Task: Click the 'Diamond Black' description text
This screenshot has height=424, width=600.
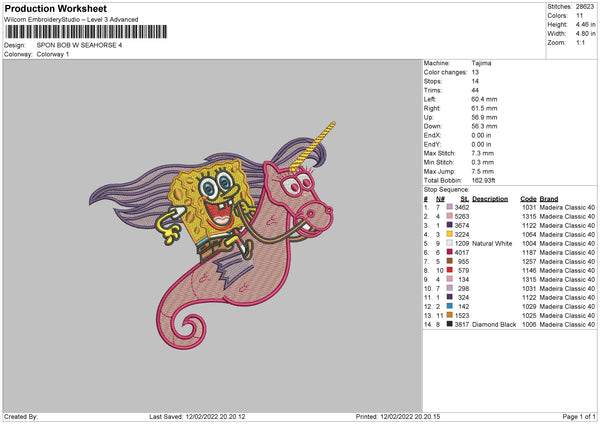Action: pyautogui.click(x=494, y=325)
